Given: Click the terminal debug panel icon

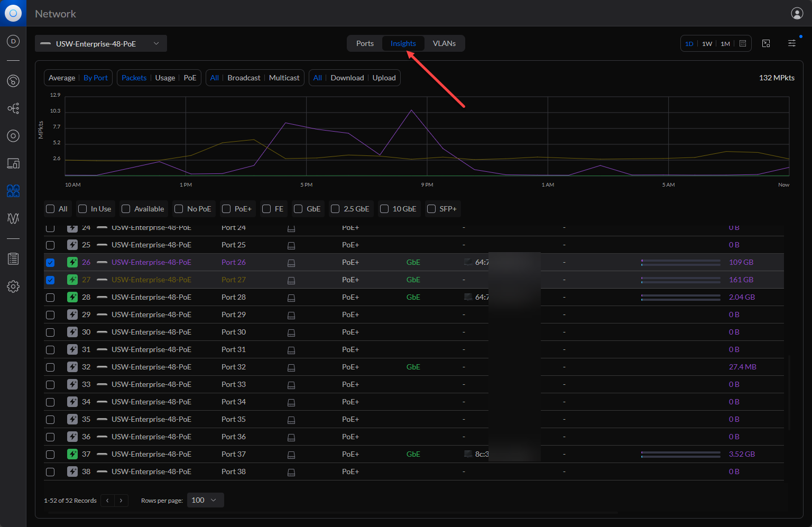Looking at the screenshot, I should point(766,43).
